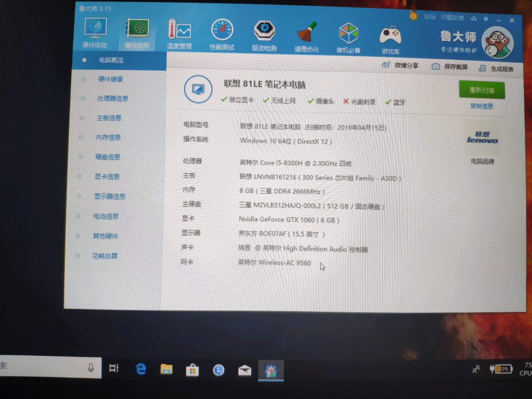The height and width of the screenshot is (399, 532).
Task: Click the 电脑品牌 label under Lenovo logo
Action: [x=482, y=161]
